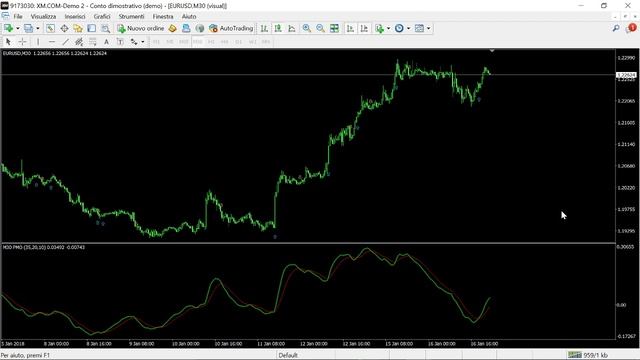Open the search magnifier at top right
This screenshot has width=640, height=360.
coord(616,28)
